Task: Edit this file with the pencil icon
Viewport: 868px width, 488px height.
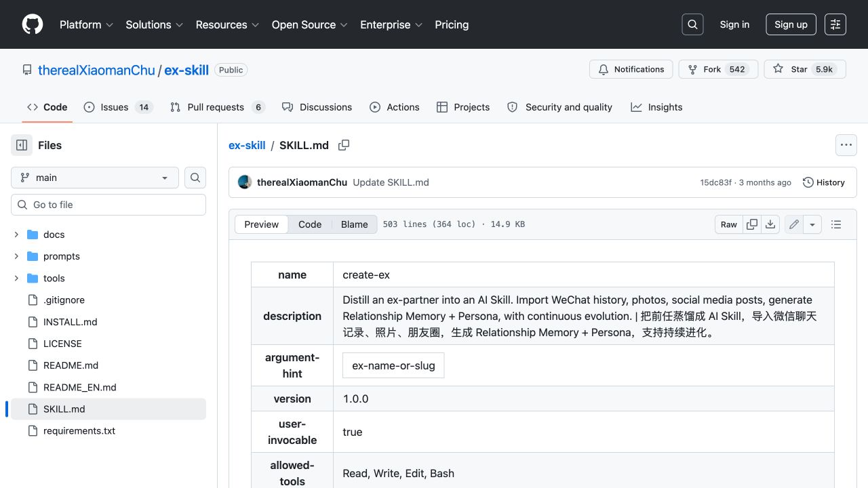Action: [x=794, y=224]
